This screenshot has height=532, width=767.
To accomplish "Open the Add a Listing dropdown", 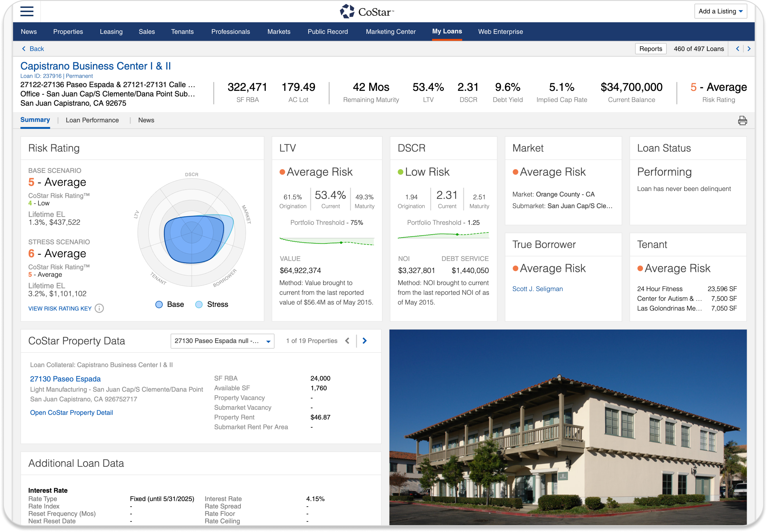I will (x=720, y=11).
